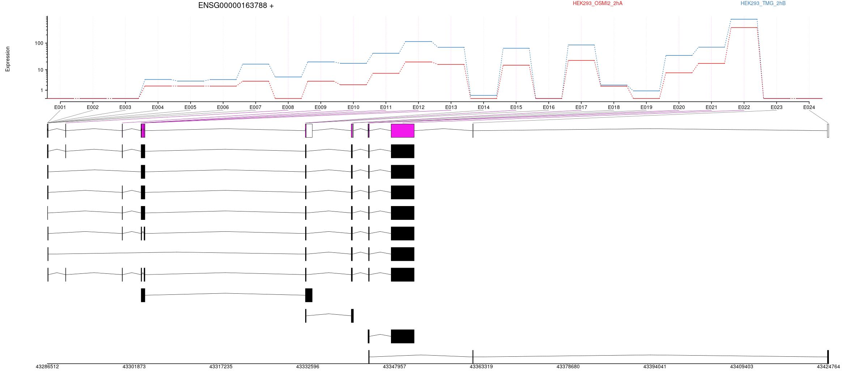Click exon bin label E015
The height and width of the screenshot is (373, 868).
[516, 107]
